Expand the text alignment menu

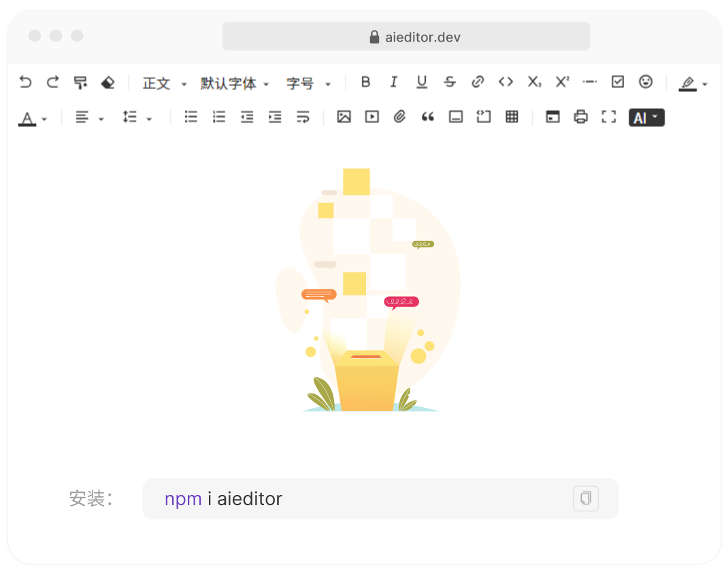(x=89, y=118)
